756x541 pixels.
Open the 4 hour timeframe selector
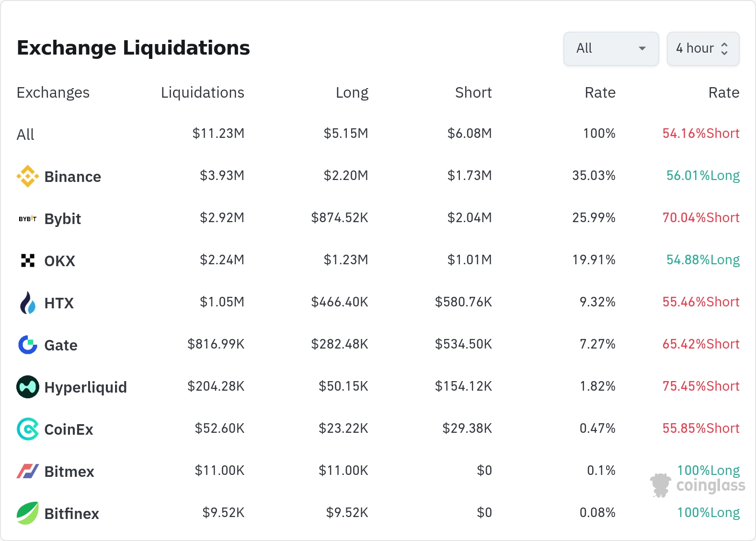(x=695, y=48)
